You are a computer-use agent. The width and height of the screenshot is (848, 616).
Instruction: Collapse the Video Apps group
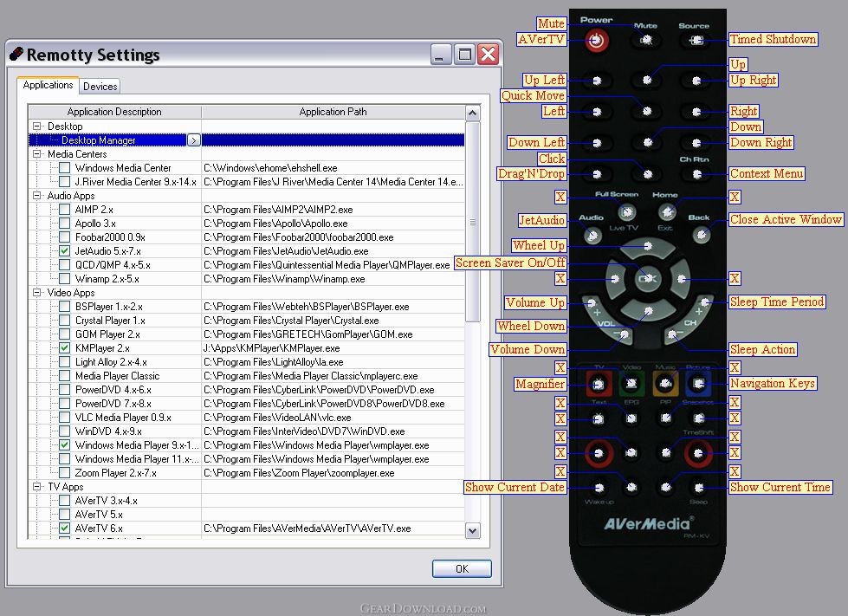(36, 293)
